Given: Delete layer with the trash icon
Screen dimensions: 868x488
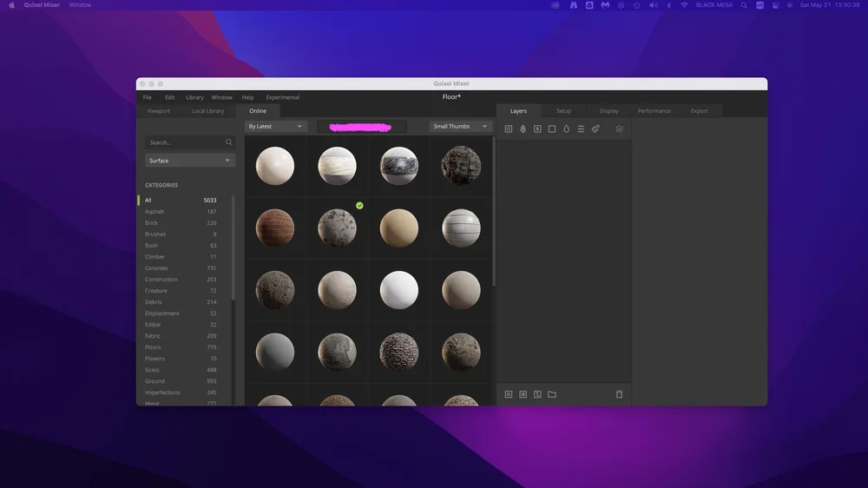Looking at the screenshot, I should (x=619, y=394).
